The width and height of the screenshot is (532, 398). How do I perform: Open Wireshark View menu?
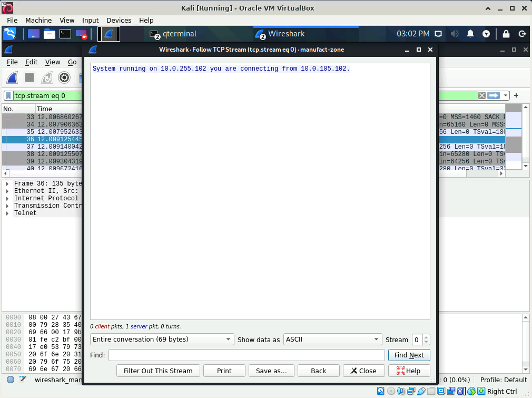[x=53, y=62]
